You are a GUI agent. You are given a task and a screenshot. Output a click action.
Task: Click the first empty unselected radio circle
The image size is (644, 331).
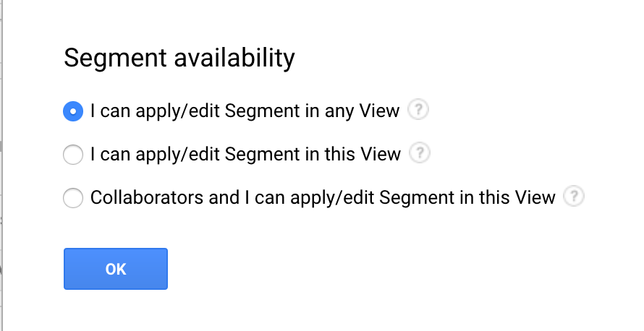click(x=73, y=155)
